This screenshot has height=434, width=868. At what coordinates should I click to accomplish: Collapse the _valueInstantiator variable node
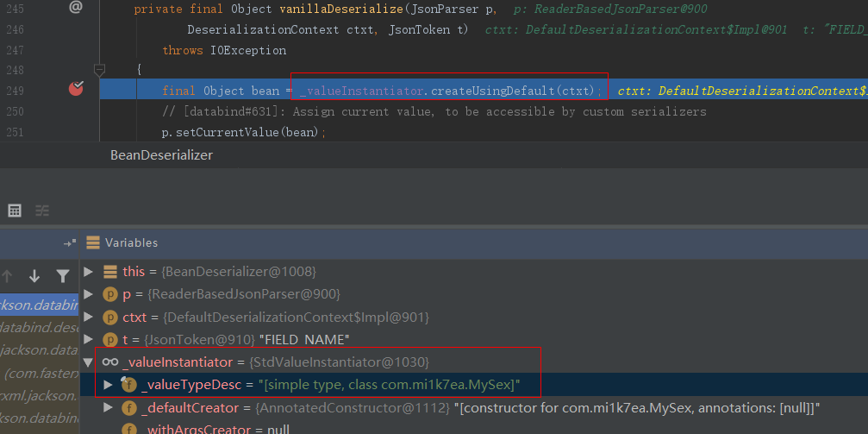(x=88, y=362)
